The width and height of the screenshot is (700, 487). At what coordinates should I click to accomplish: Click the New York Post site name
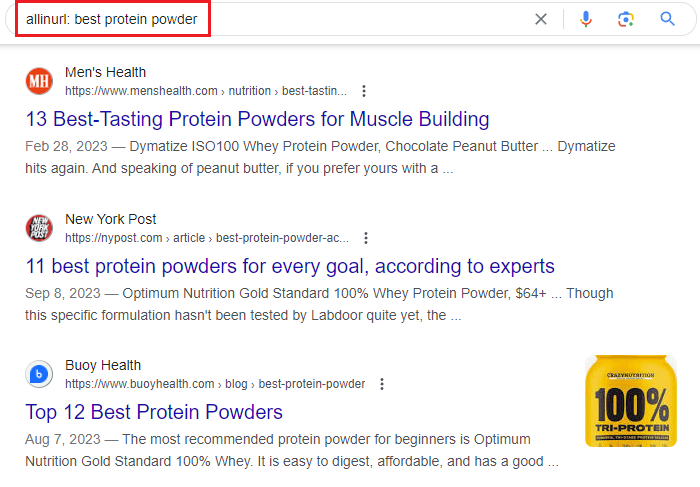111,219
